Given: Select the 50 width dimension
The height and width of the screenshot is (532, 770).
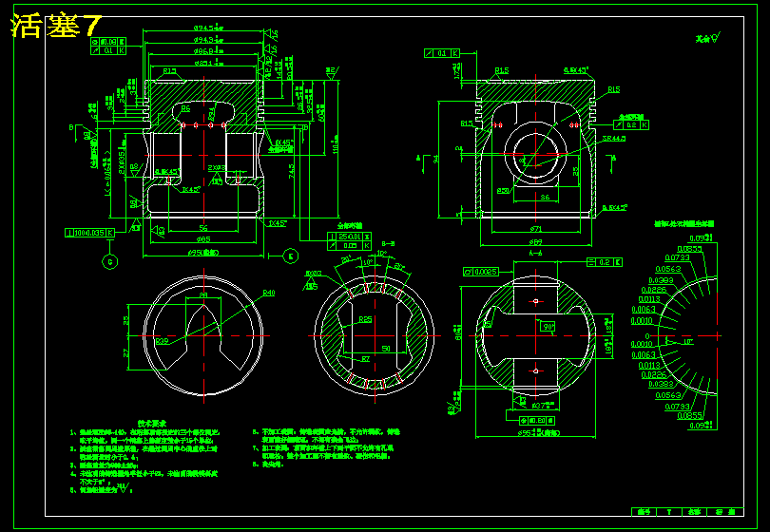Looking at the screenshot, I should (386, 349).
